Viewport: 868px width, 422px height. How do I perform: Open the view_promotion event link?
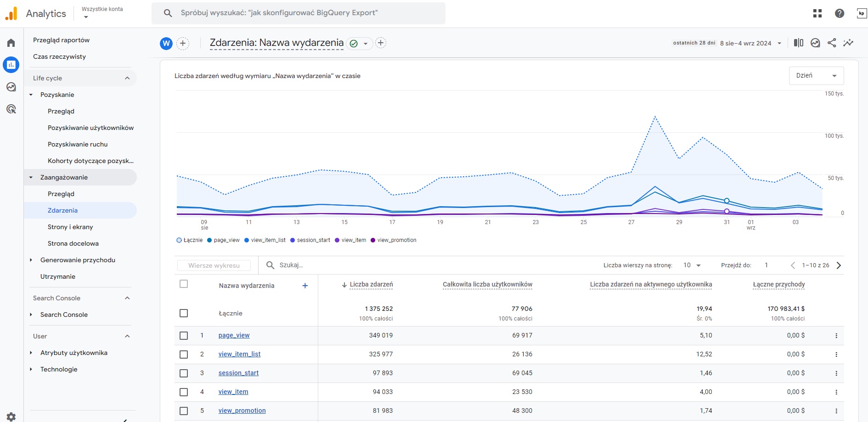click(242, 411)
